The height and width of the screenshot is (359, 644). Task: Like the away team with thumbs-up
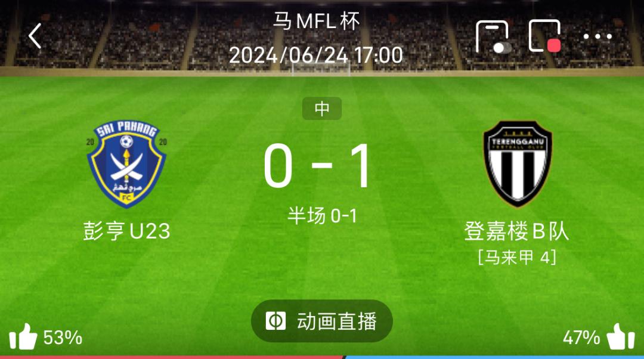621,337
